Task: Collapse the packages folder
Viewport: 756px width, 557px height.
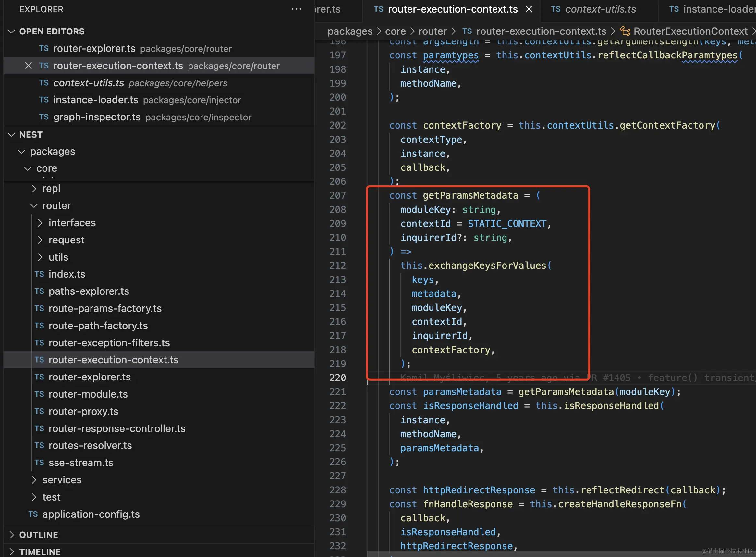Action: point(22,151)
